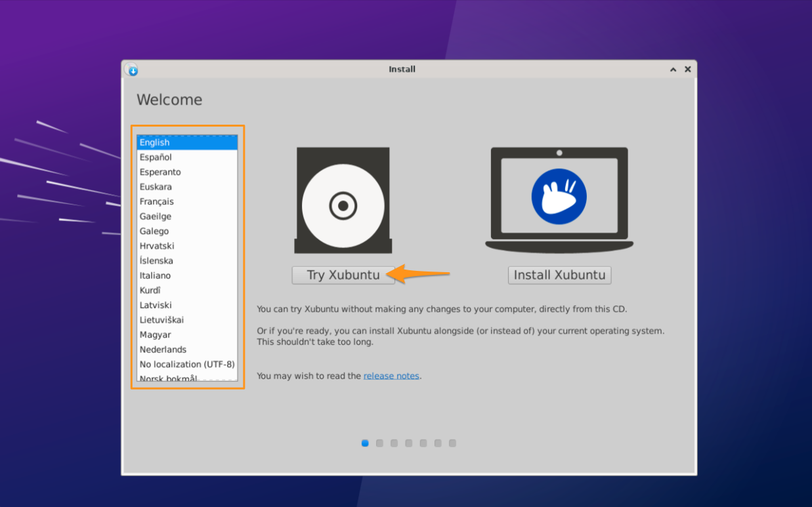Click the first blue progress step dot

(x=365, y=443)
